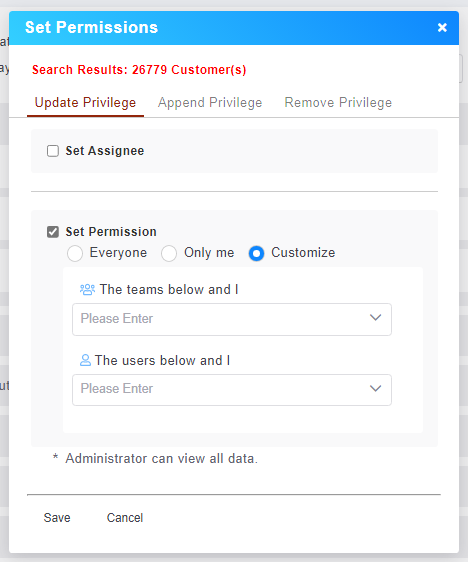This screenshot has width=468, height=562.
Task: Select the Customize radio button
Action: pos(256,253)
